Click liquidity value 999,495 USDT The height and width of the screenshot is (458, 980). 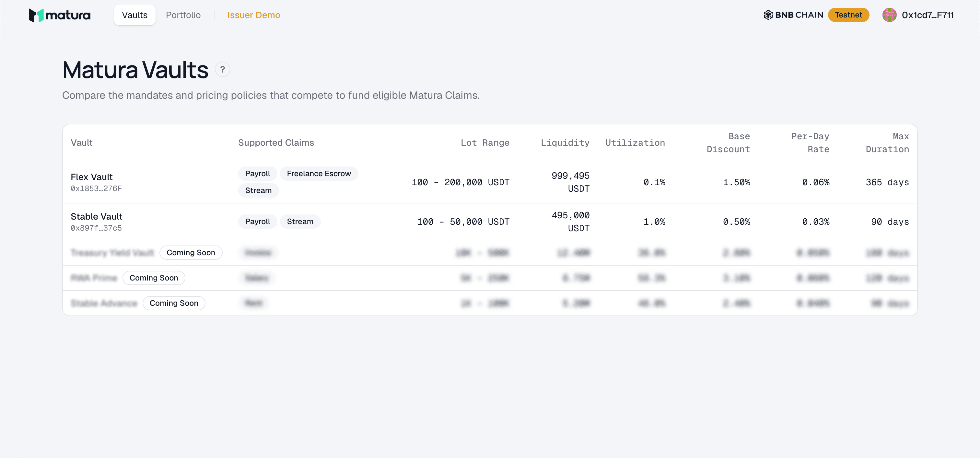click(570, 182)
